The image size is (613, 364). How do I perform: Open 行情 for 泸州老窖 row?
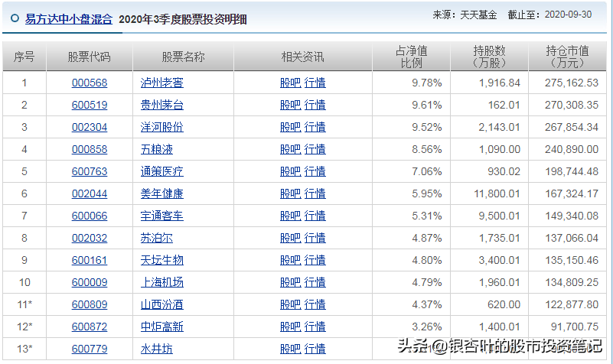[x=315, y=83]
